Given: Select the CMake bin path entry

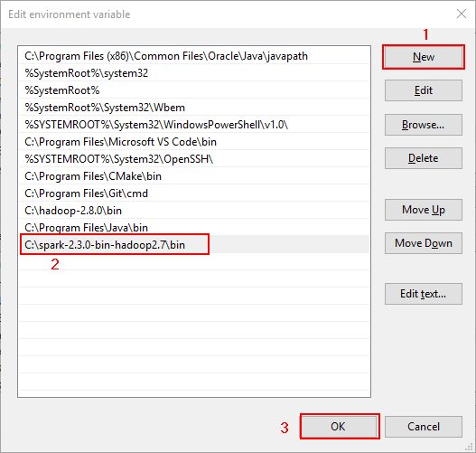Looking at the screenshot, I should click(x=194, y=176).
